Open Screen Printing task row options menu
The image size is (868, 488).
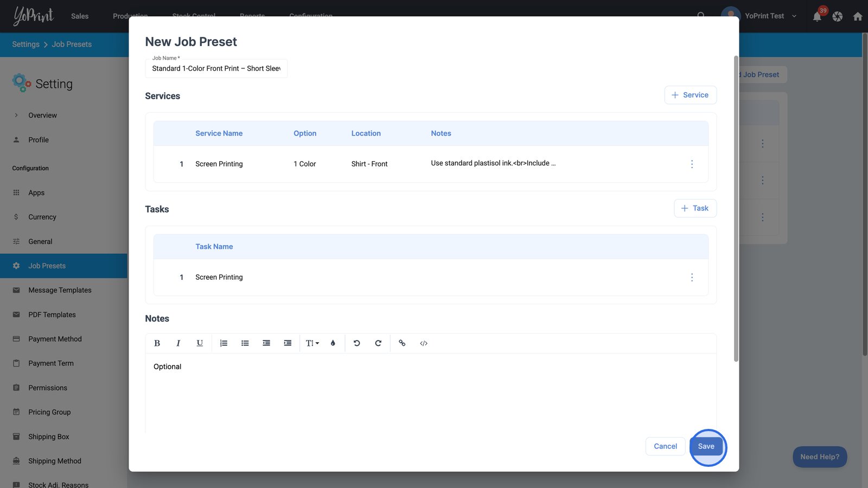(692, 278)
